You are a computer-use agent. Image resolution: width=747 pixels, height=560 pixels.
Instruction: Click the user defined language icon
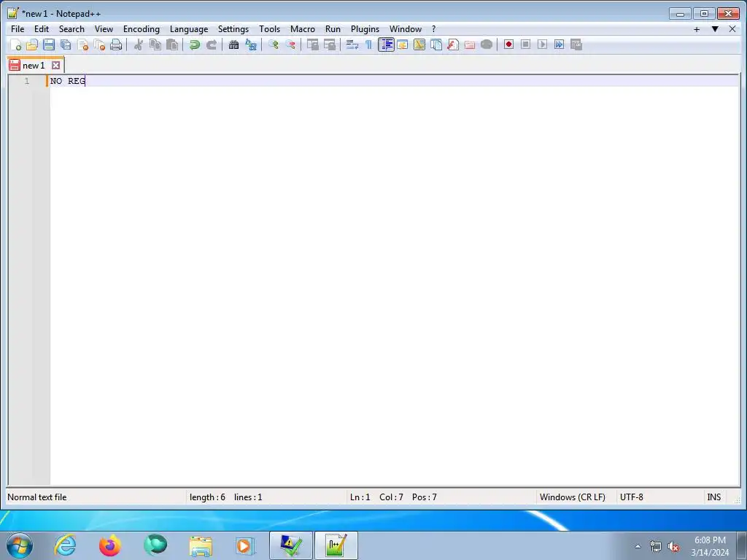coord(403,44)
